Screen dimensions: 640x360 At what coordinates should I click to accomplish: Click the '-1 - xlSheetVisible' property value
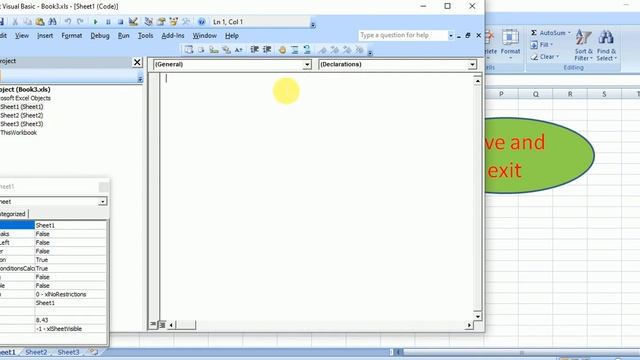click(70, 329)
